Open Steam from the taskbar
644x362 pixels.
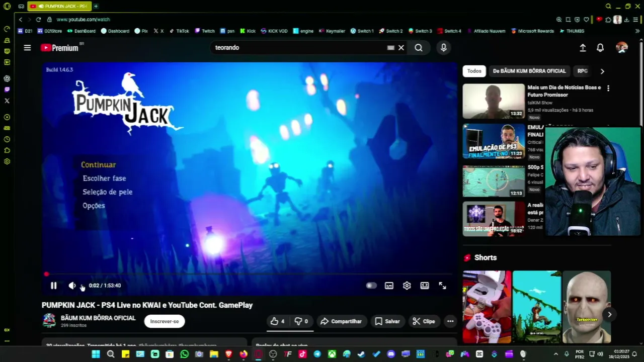coord(361,354)
